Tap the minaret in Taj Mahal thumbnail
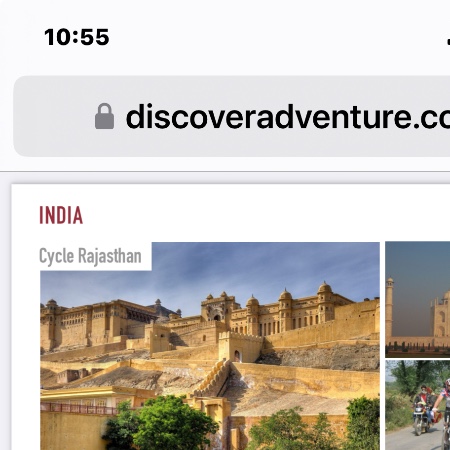 390,307
